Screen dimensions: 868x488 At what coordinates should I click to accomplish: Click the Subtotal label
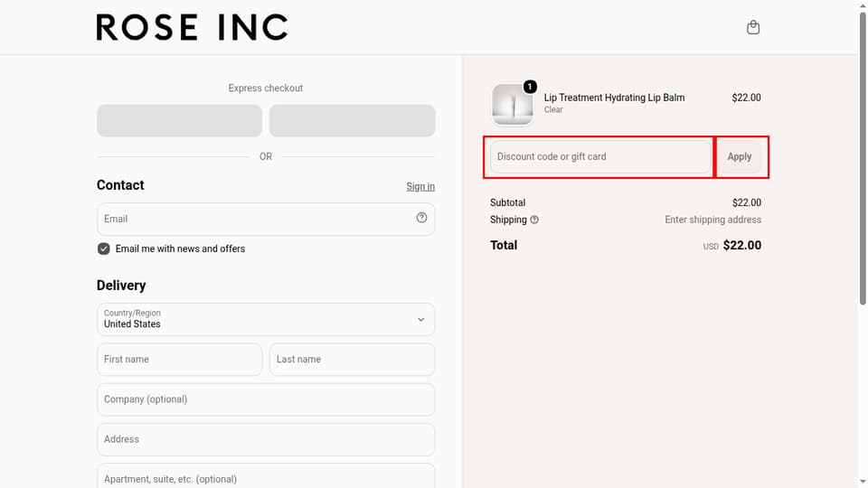click(x=507, y=202)
